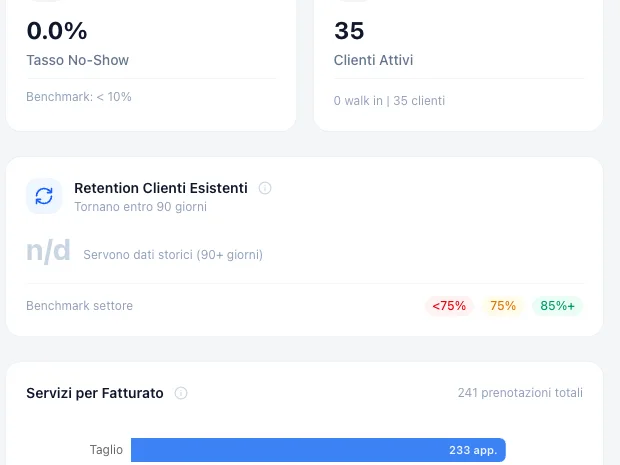Select the green 85%+ benchmark badge
The height and width of the screenshot is (465, 620).
(557, 306)
